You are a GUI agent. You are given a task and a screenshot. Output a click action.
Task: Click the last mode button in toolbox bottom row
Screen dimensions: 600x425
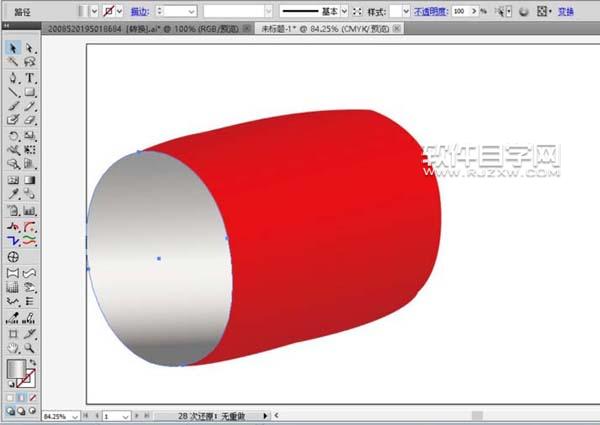tap(33, 411)
